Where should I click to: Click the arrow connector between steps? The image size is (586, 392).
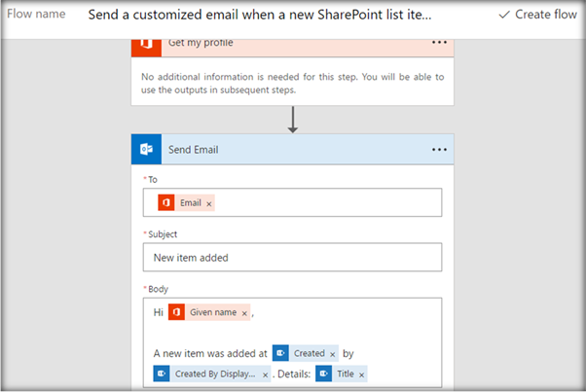click(x=292, y=120)
